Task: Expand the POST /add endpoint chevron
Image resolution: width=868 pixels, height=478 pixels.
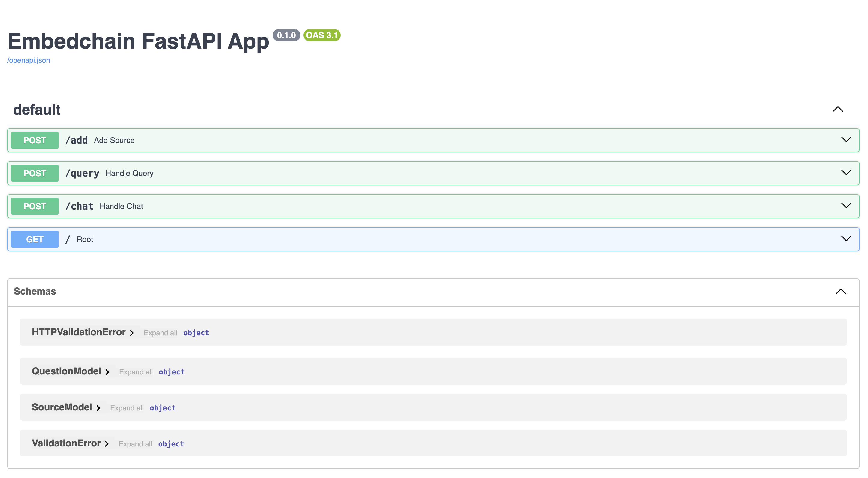Action: [846, 140]
